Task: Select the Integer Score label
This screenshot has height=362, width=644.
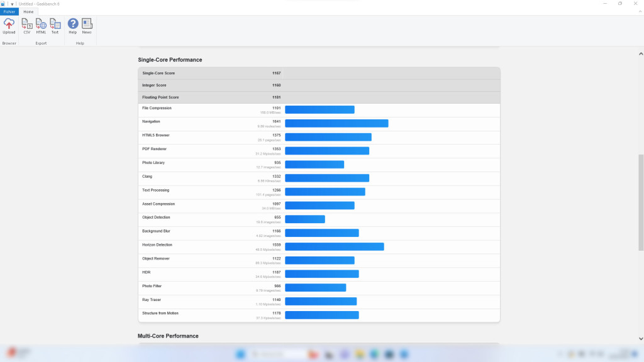Action: [154, 85]
